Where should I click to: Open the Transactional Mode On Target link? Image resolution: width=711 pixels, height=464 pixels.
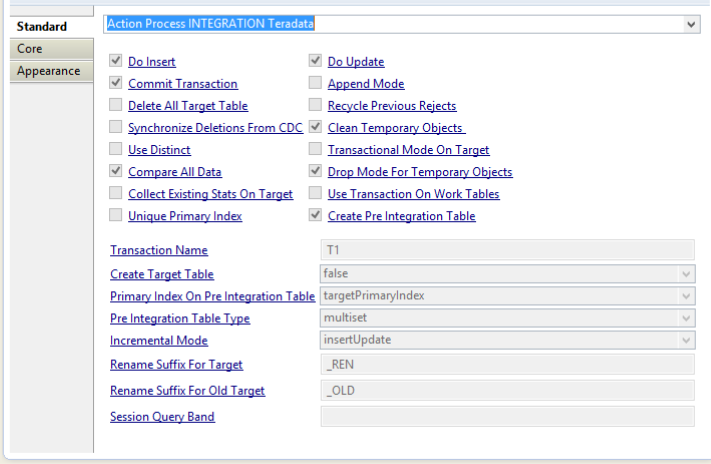click(409, 150)
